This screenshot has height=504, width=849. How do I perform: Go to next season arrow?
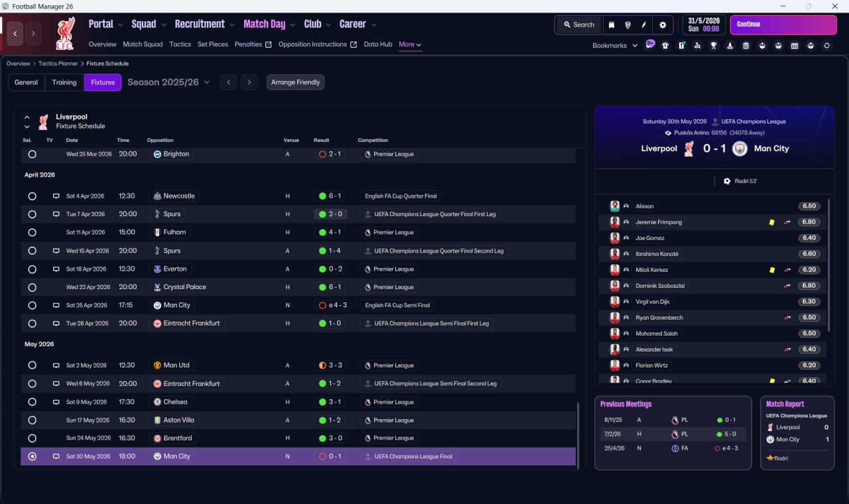249,82
